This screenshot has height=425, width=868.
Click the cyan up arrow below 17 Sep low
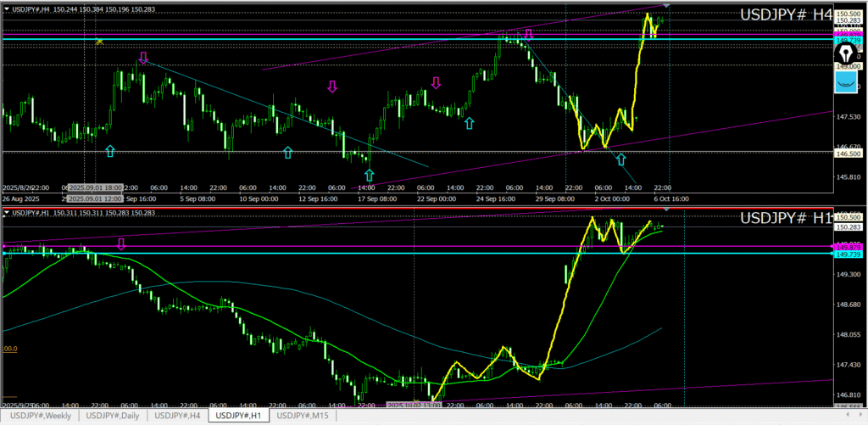[x=369, y=175]
